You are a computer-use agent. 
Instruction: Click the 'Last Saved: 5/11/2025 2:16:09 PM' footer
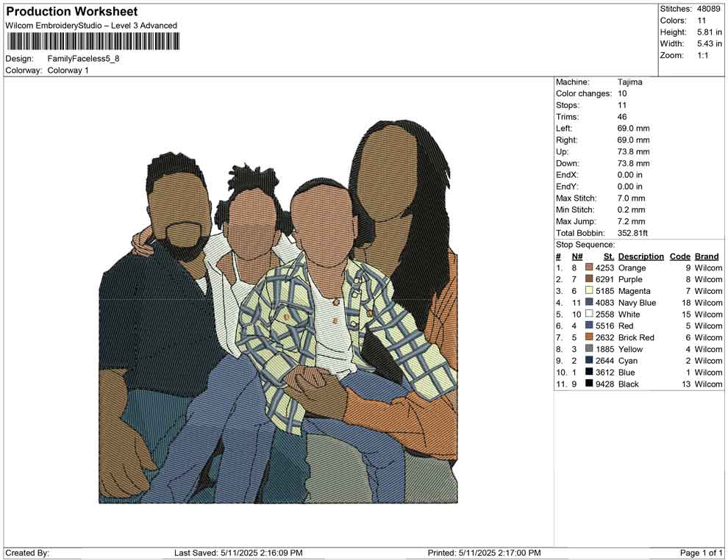[x=238, y=553]
